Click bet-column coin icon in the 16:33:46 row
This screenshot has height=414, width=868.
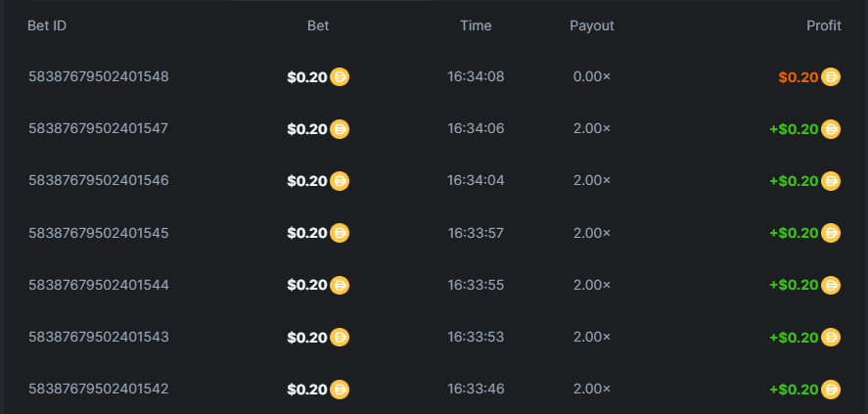tap(340, 389)
